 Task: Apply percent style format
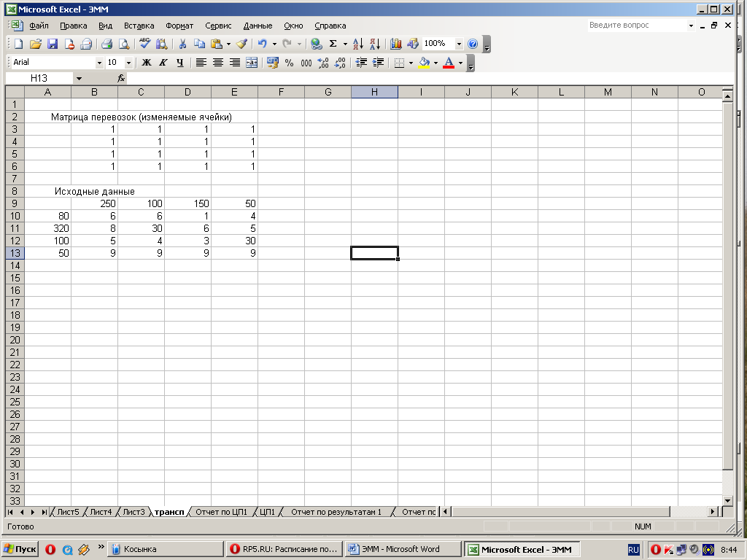[289, 63]
